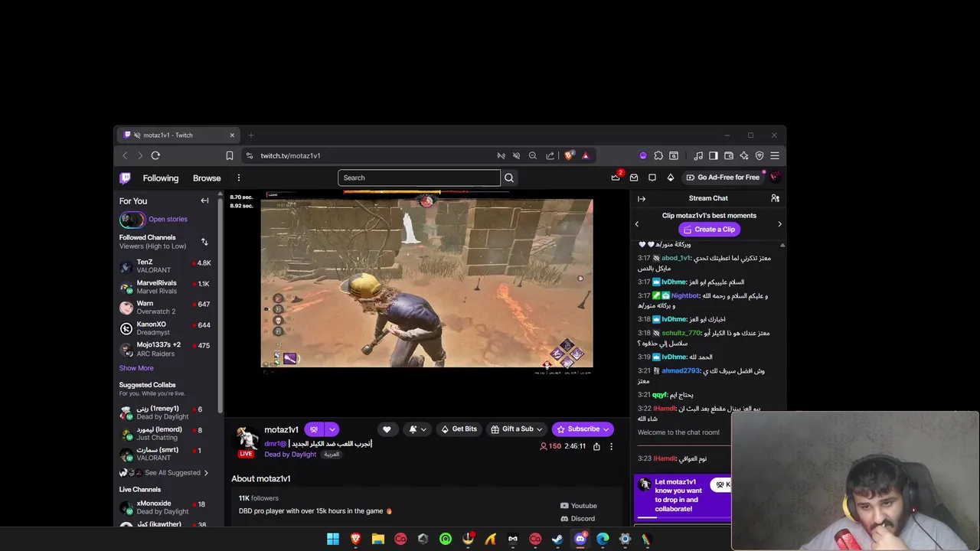
Task: Open Mojo1337s ARC Raiders channel
Action: coord(165,349)
